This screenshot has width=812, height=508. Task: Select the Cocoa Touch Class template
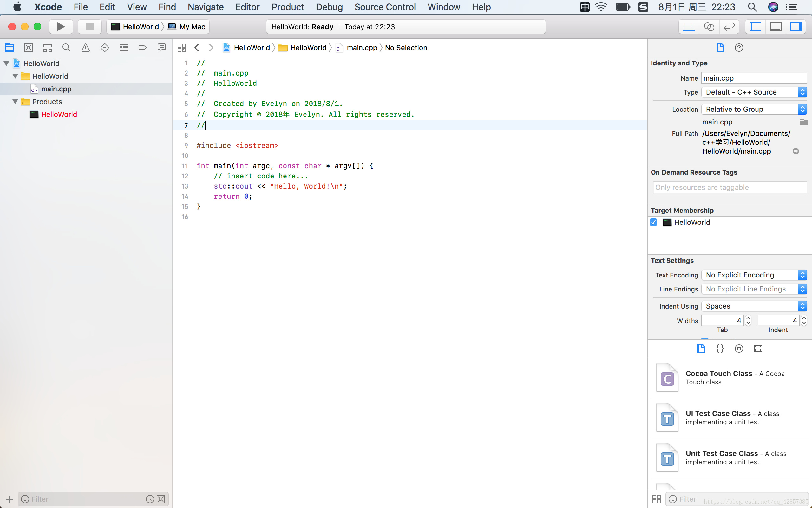tap(730, 378)
